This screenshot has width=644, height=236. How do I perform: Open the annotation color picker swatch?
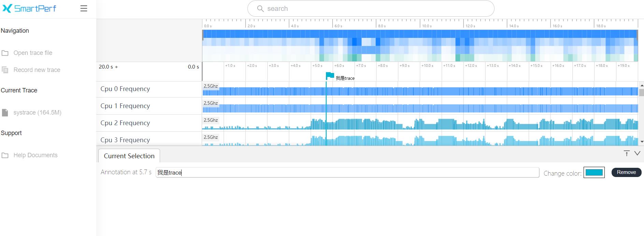[x=594, y=173]
